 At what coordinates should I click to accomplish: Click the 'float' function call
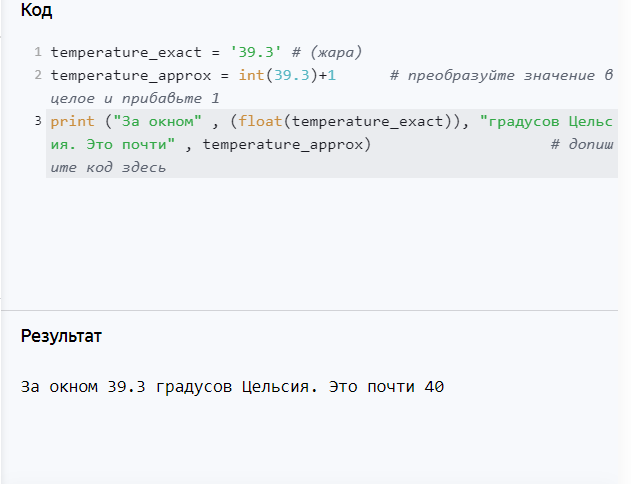pyautogui.click(x=260, y=121)
